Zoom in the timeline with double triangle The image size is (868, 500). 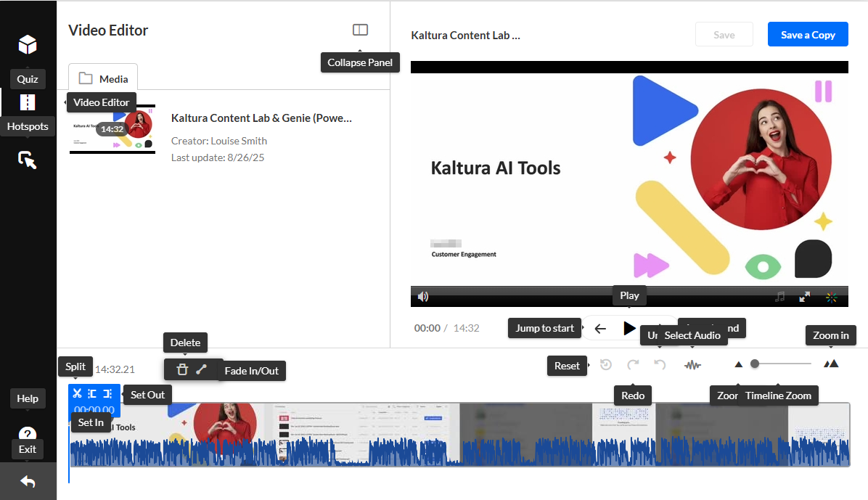831,364
